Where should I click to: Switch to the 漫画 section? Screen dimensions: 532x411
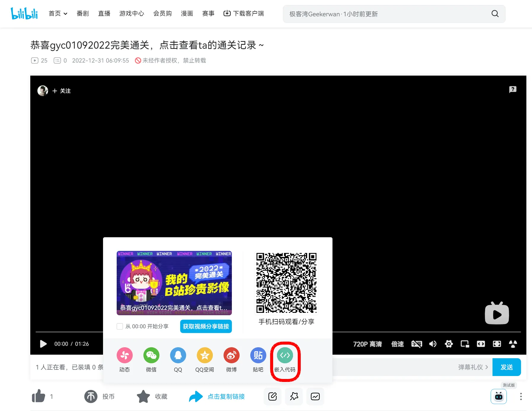[x=187, y=13]
